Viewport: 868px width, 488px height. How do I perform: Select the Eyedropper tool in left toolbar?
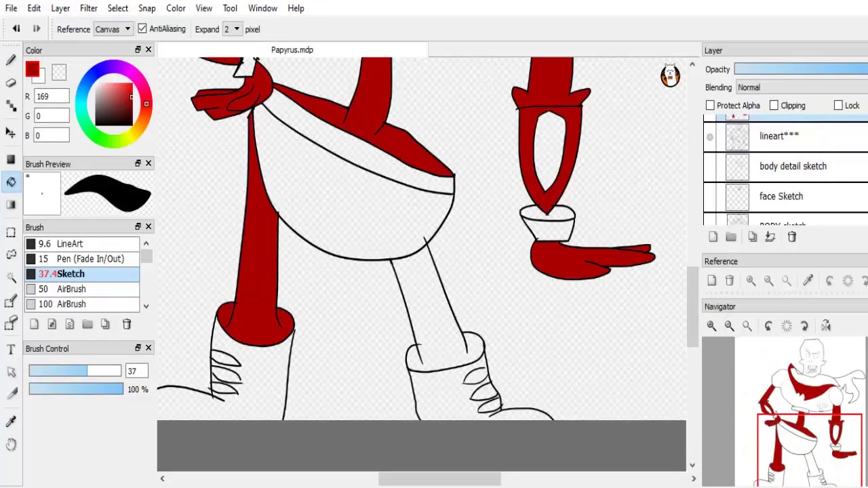[11, 422]
